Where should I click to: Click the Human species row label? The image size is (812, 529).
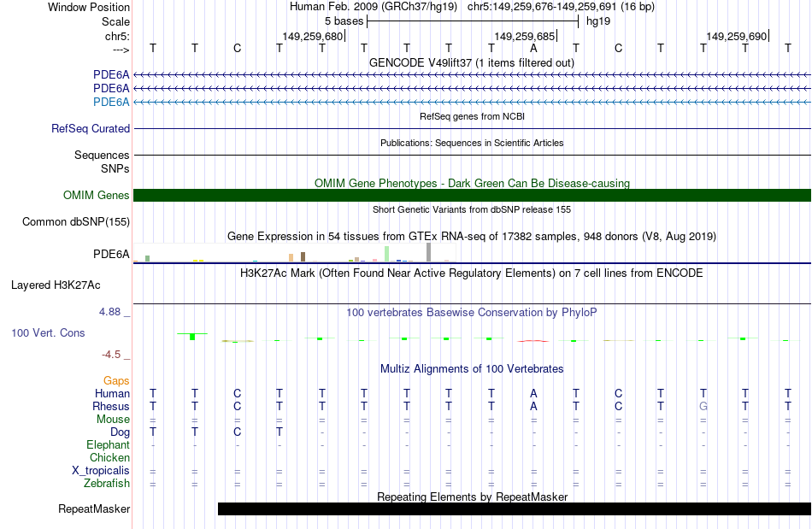click(x=112, y=394)
